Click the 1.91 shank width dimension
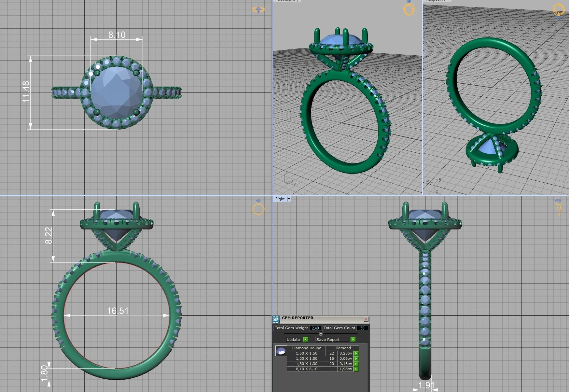Screen dimensions: 569x392 pos(426,385)
